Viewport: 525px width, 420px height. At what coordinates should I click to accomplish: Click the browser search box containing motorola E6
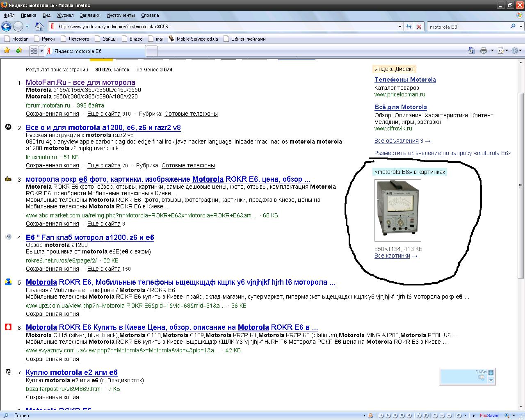point(468,27)
